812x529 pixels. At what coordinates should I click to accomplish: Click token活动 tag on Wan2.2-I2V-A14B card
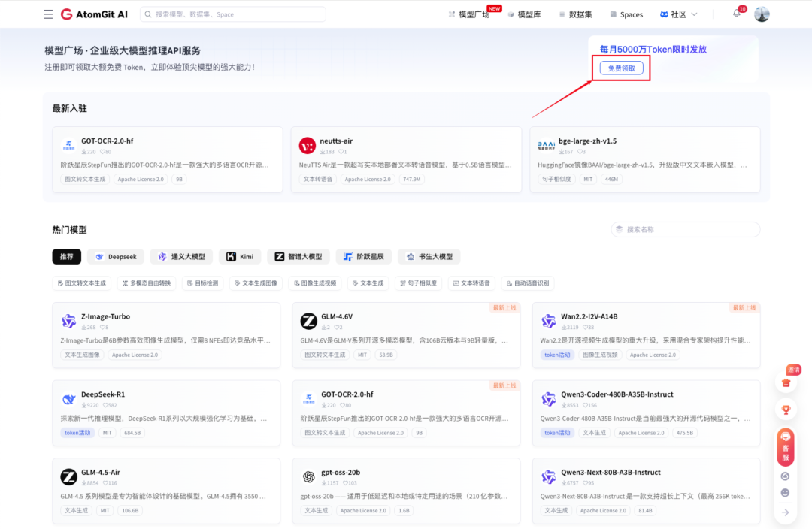point(557,355)
